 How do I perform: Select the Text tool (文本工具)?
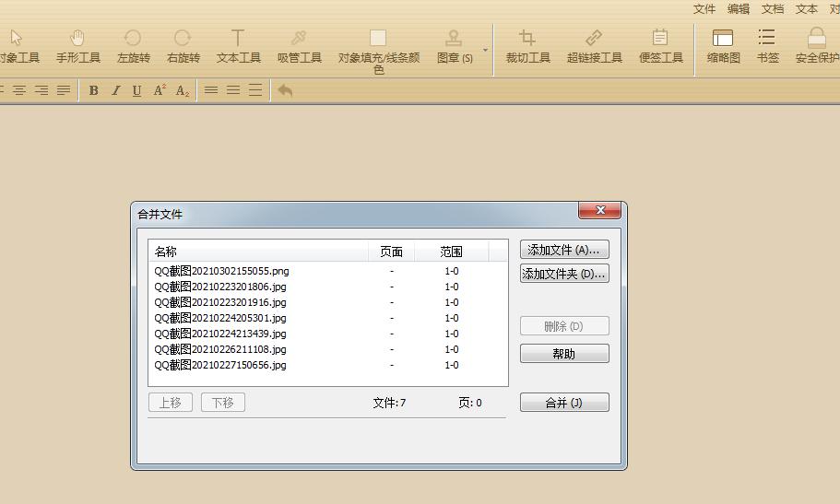coord(239,46)
